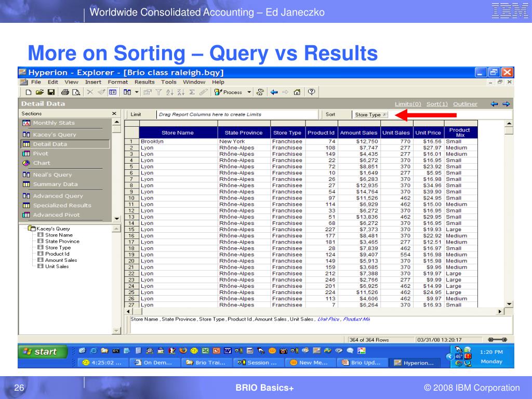Click the Windows start button
This screenshot has width=532, height=399.
click(43, 352)
